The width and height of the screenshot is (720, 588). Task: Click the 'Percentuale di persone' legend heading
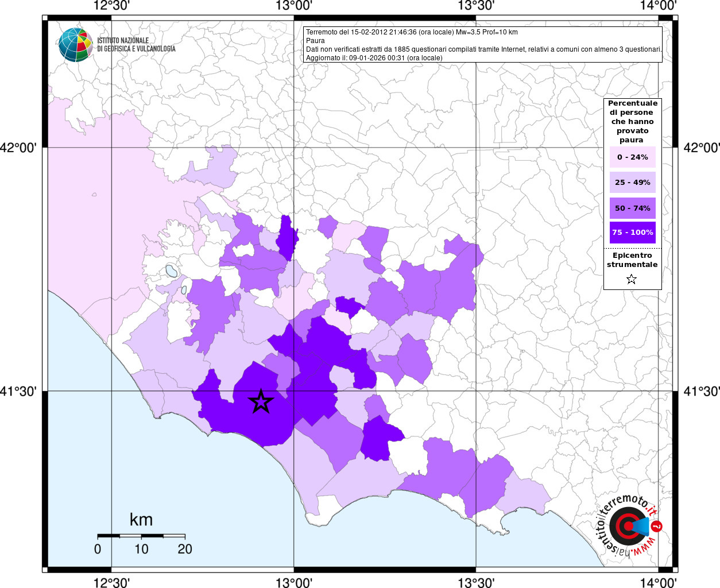tap(633, 121)
